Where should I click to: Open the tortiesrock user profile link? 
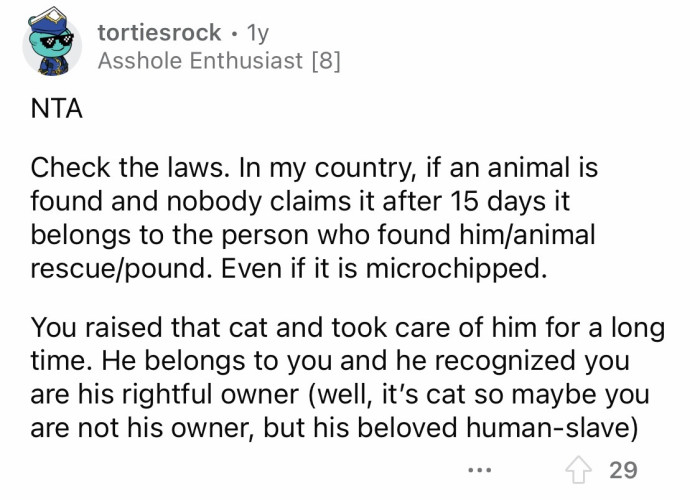pos(159,33)
